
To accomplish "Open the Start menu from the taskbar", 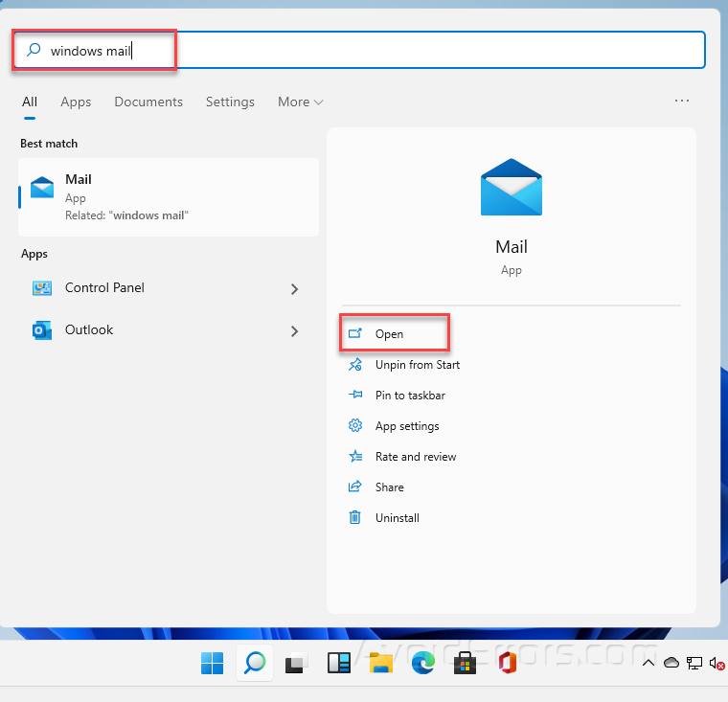I will [x=212, y=663].
